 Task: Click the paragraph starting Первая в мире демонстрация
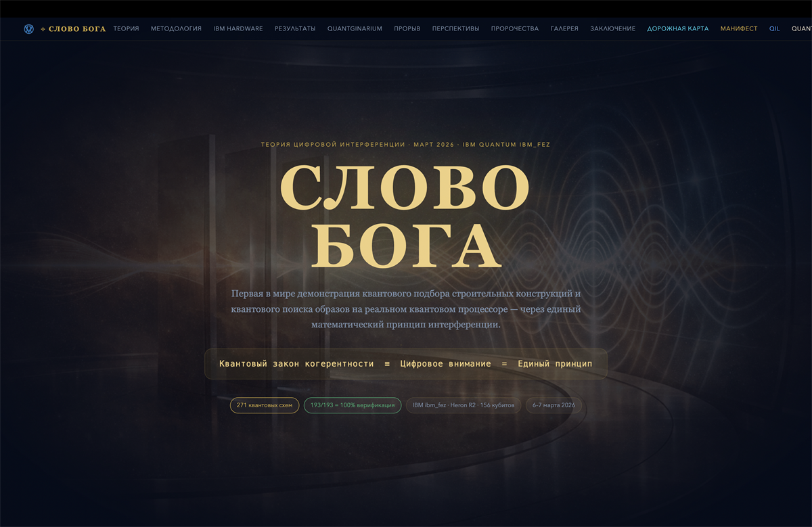(x=406, y=309)
